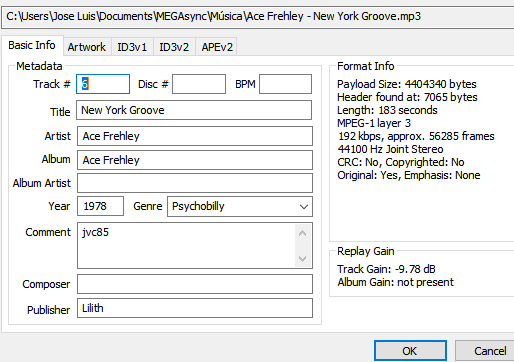This screenshot has height=362, width=514.
Task: Click Comment box scroll up arrow
Action: (x=303, y=233)
